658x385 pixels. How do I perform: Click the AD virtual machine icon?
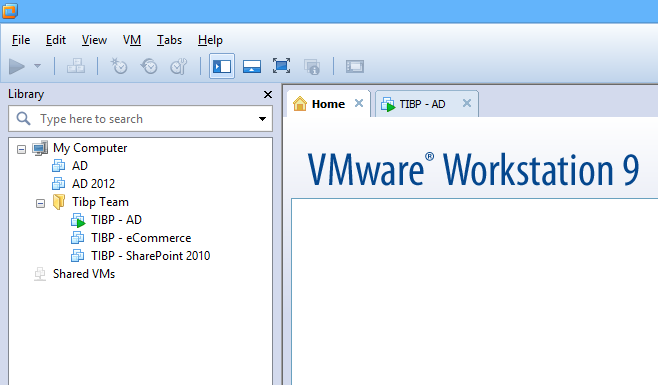coord(58,166)
